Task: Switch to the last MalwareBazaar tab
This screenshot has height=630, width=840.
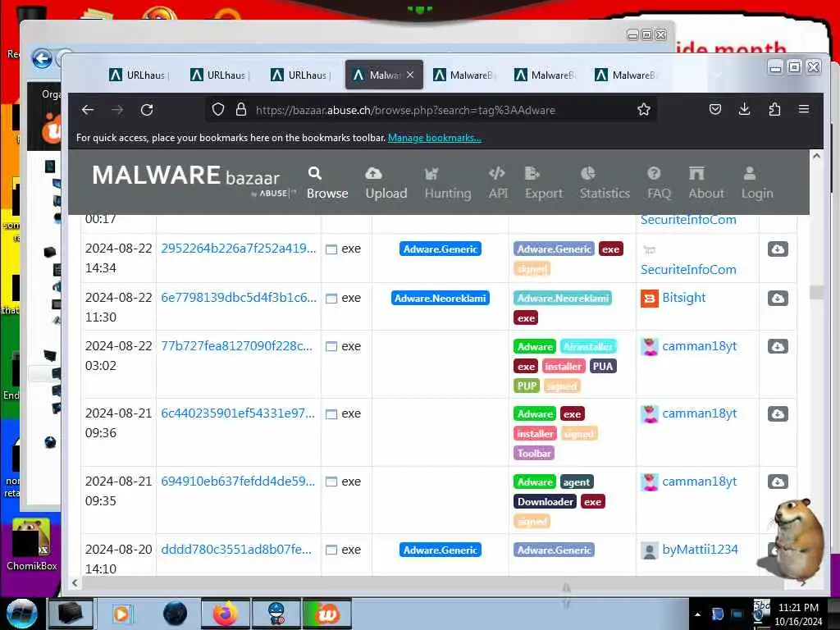Action: 627,75
